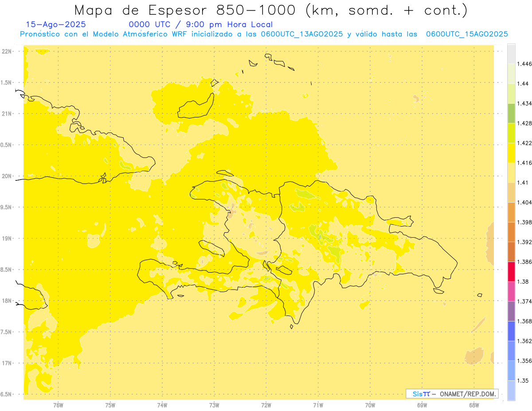Screen dimensions: 532x411
Task: Click the dark orange swatch between 1.392 and 1.386
Action: coord(511,252)
